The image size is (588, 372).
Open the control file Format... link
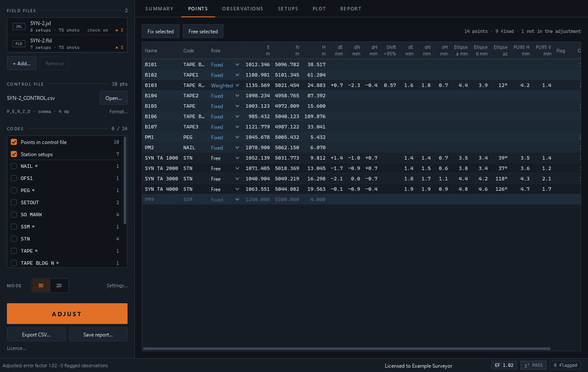[x=118, y=112]
